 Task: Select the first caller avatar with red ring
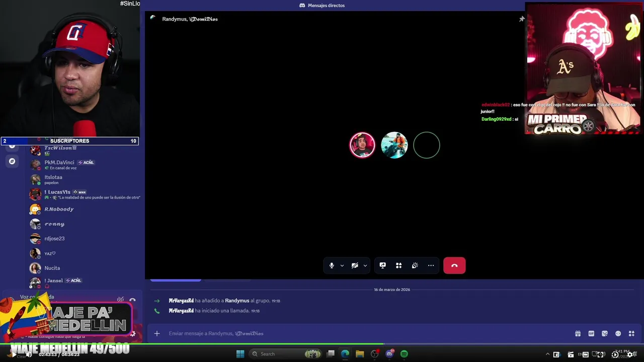(362, 145)
